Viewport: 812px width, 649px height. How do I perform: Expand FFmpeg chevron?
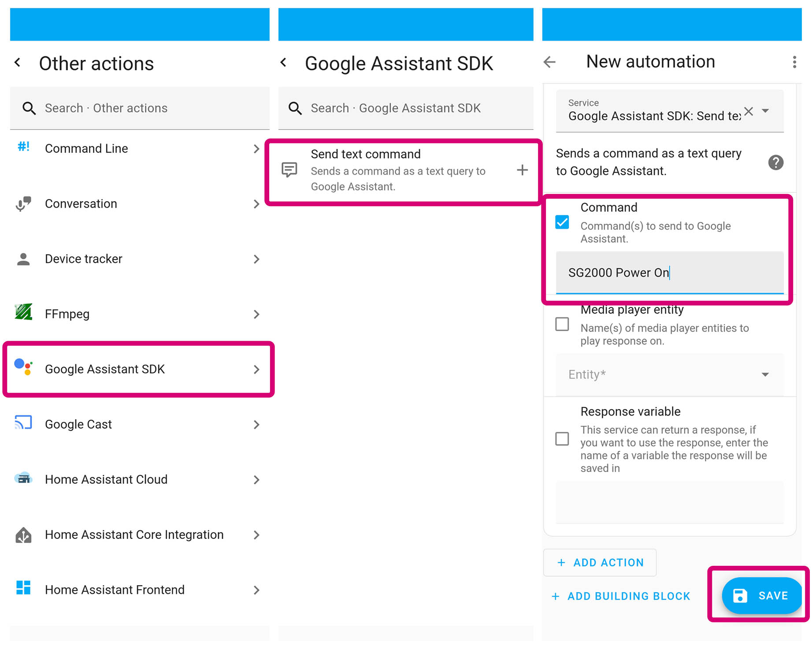(x=256, y=314)
